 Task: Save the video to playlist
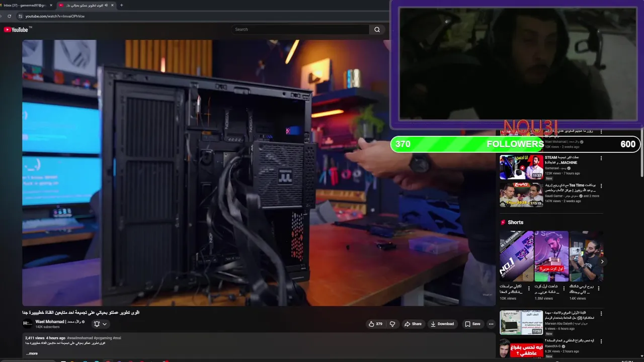472,324
